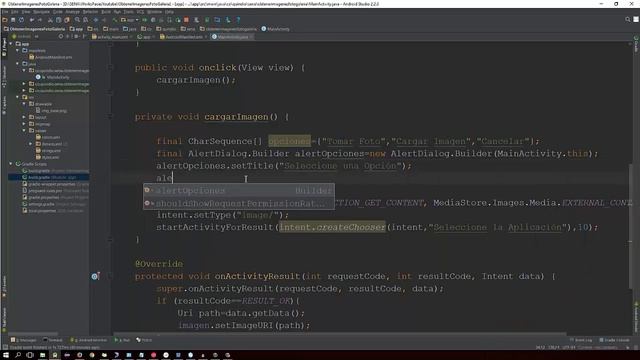
Task: Click the Help question mark toolbar icon
Action: pos(238,20)
